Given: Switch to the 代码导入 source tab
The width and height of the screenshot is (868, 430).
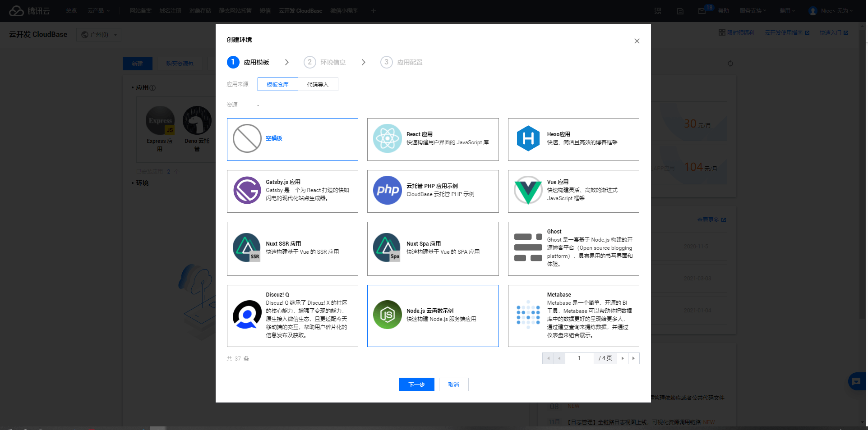Looking at the screenshot, I should 318,84.
